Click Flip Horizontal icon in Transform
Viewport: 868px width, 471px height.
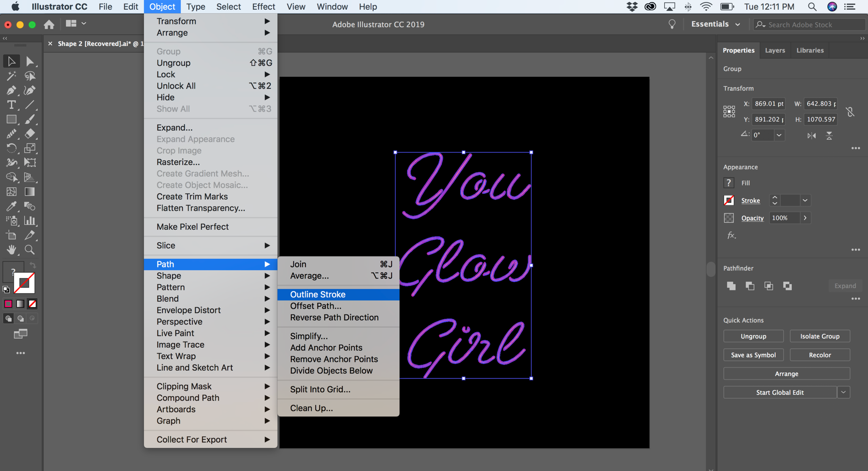(x=811, y=135)
